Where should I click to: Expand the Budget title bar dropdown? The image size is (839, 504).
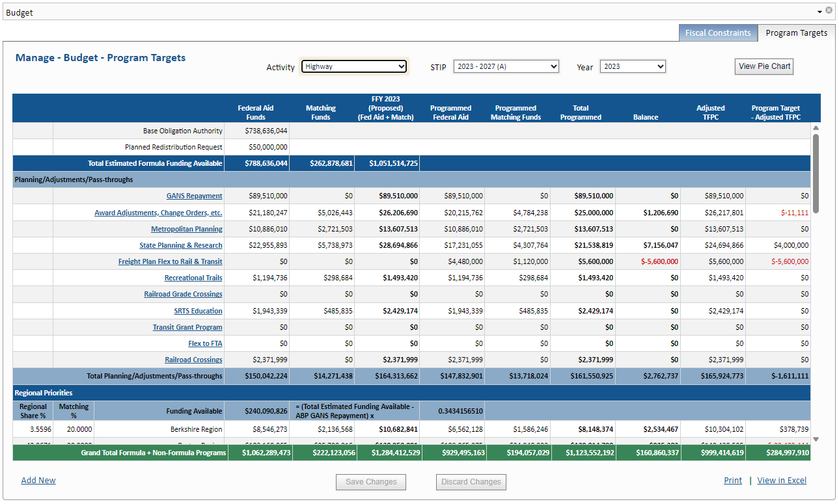click(819, 10)
